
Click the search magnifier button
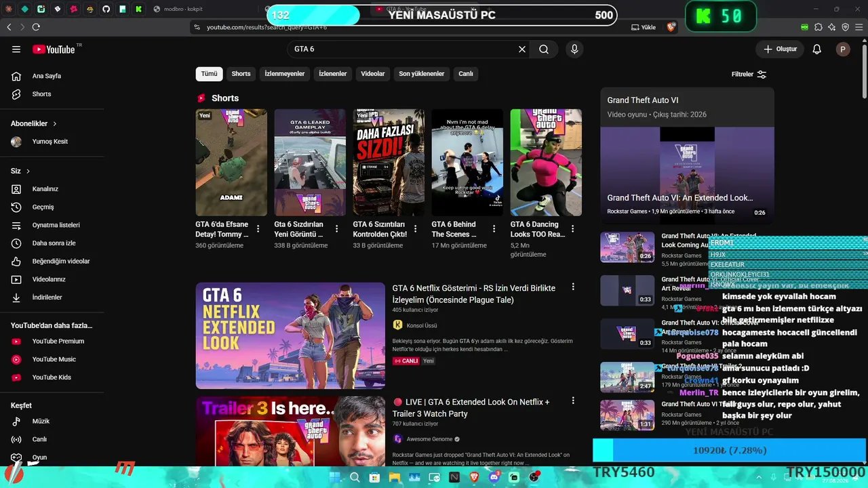coord(544,49)
